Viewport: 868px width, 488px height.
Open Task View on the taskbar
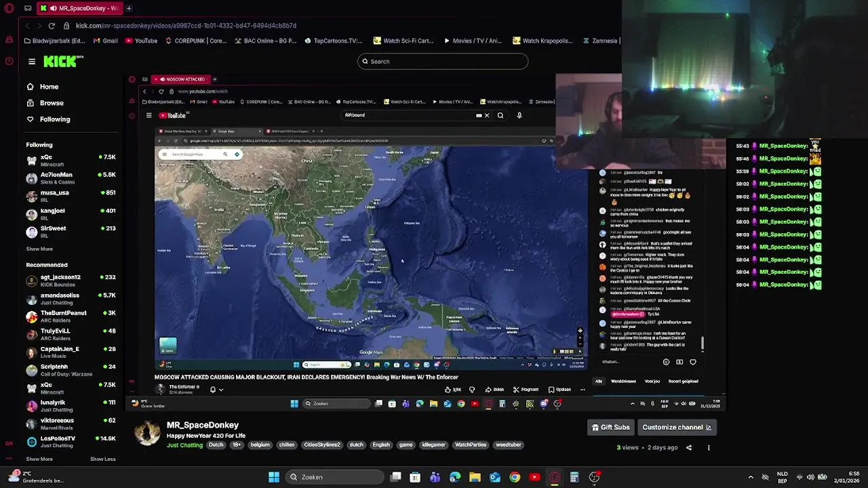pos(396,477)
